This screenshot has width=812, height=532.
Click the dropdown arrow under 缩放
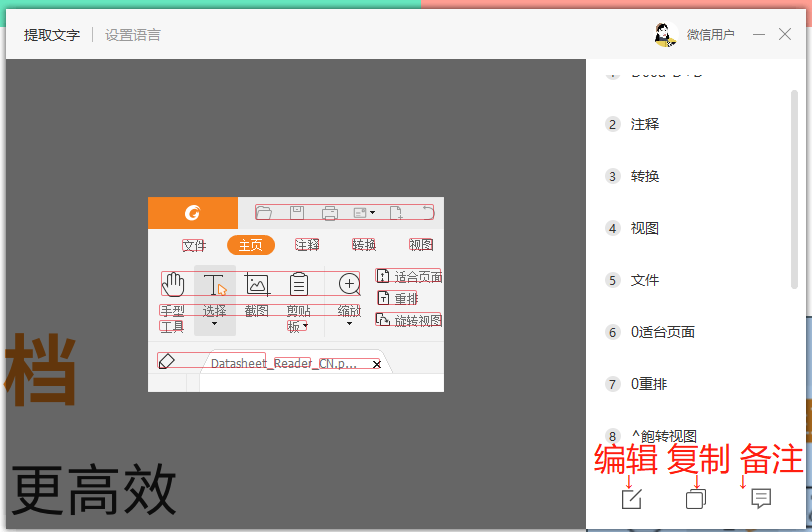tap(350, 324)
